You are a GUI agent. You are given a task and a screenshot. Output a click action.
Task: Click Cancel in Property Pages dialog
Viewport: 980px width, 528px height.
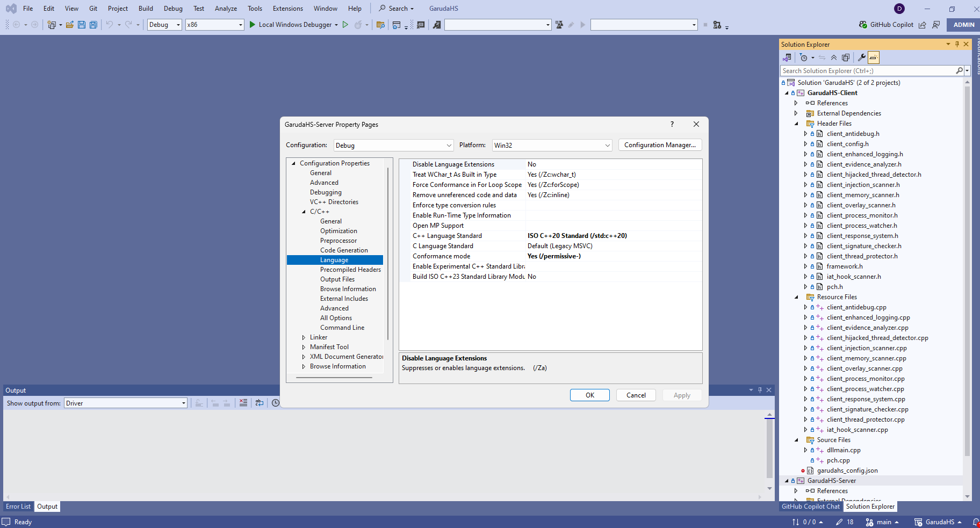[636, 395]
